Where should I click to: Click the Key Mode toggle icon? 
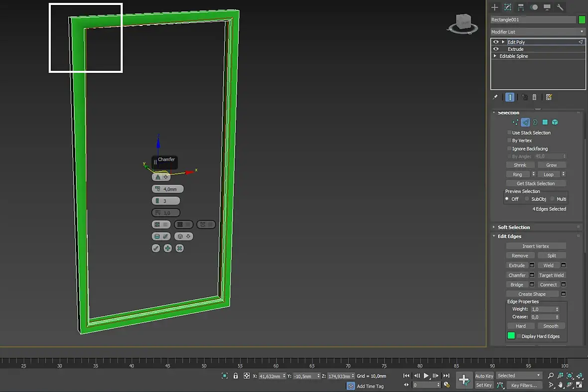pos(406,385)
